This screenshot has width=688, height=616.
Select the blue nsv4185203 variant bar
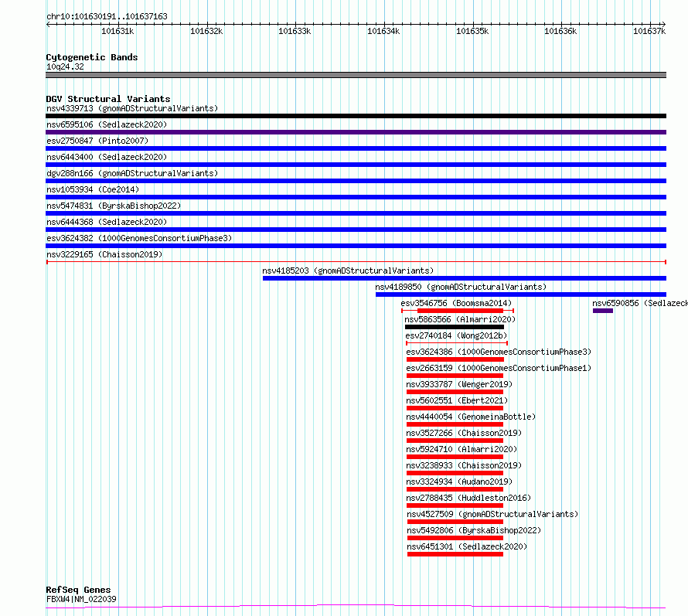[x=465, y=278]
